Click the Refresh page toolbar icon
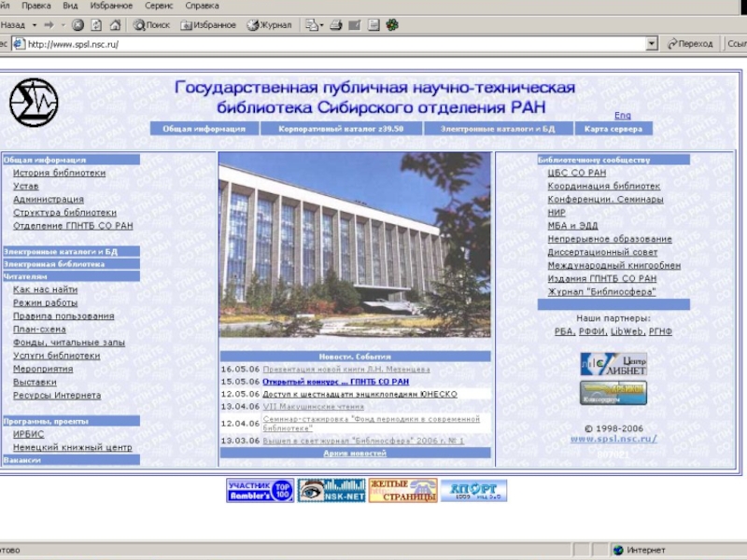This screenshot has height=560, width=747. [96, 25]
